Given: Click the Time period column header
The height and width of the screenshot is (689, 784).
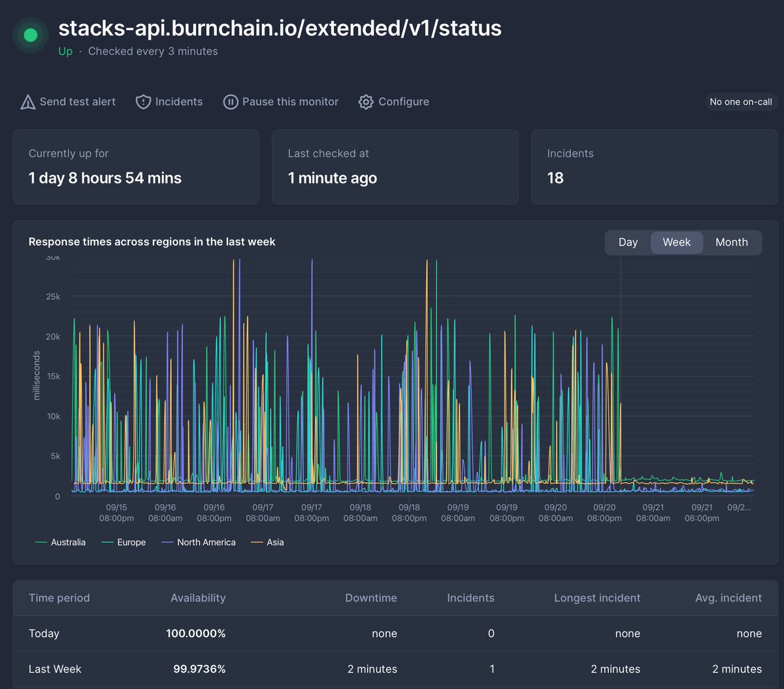Looking at the screenshot, I should 59,598.
